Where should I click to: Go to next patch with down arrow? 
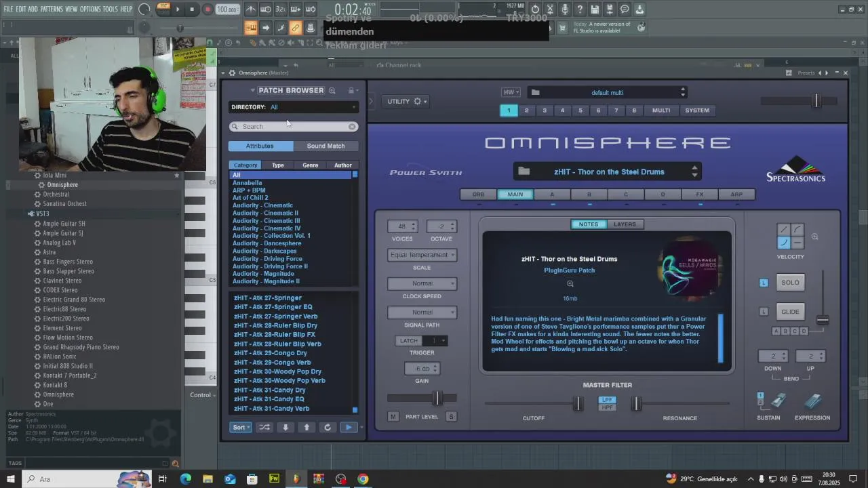tap(285, 428)
